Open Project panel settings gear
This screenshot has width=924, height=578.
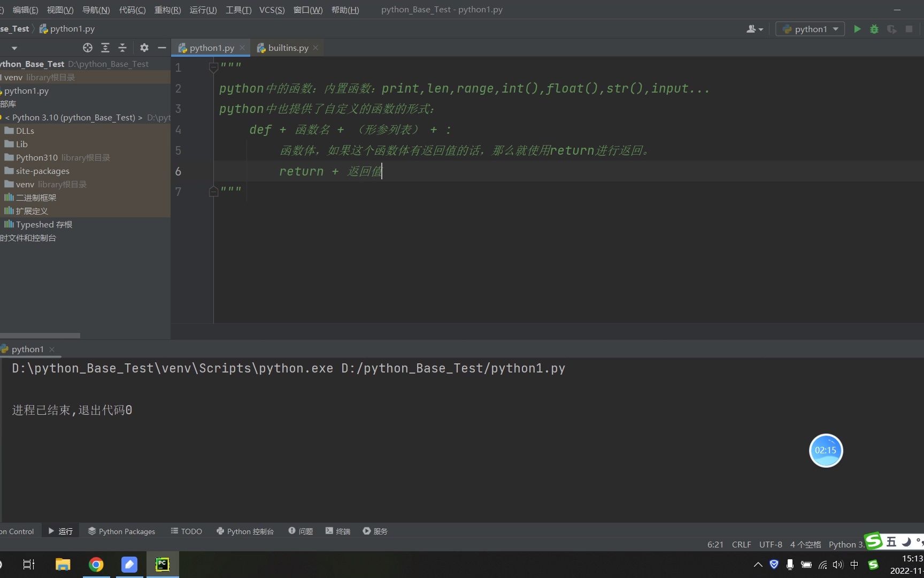pos(144,48)
